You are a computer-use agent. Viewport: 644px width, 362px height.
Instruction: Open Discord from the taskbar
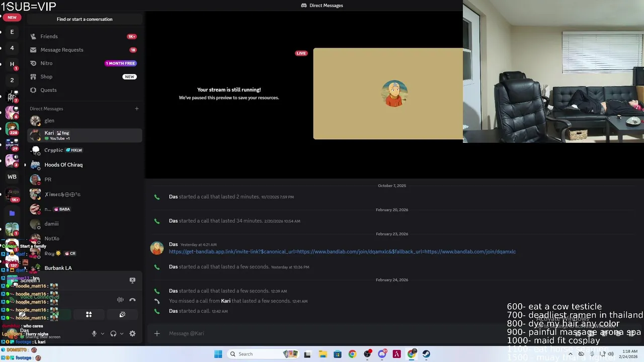coord(382,354)
